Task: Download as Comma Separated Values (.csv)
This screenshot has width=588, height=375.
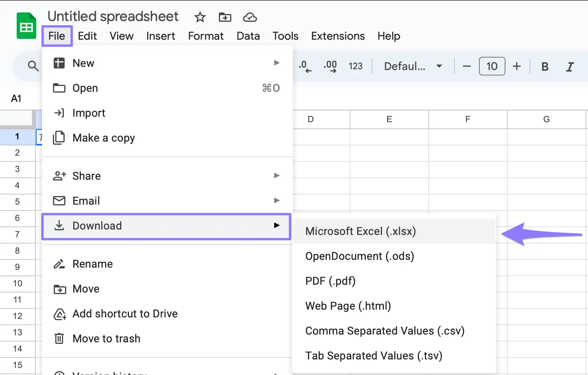Action: pos(394,331)
